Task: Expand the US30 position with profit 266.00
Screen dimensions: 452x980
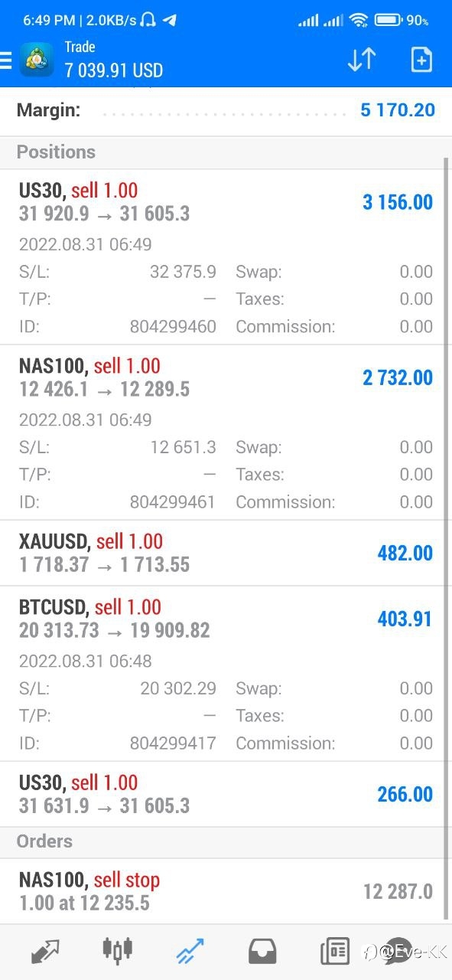Action: (226, 795)
